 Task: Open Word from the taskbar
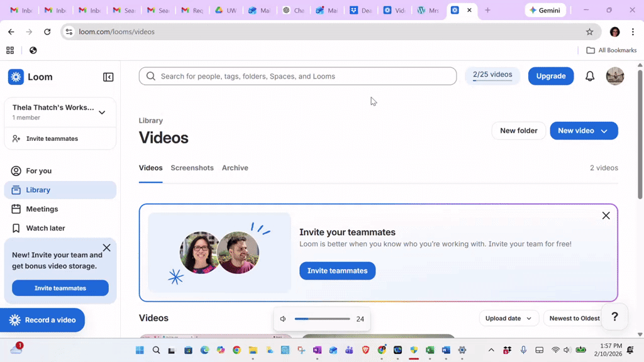tap(446, 350)
